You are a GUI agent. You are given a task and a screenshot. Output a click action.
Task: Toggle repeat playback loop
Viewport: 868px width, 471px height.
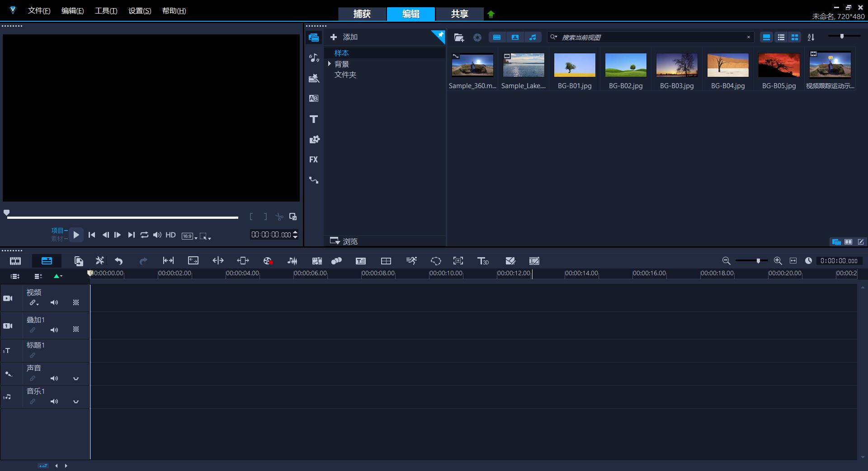(x=144, y=235)
